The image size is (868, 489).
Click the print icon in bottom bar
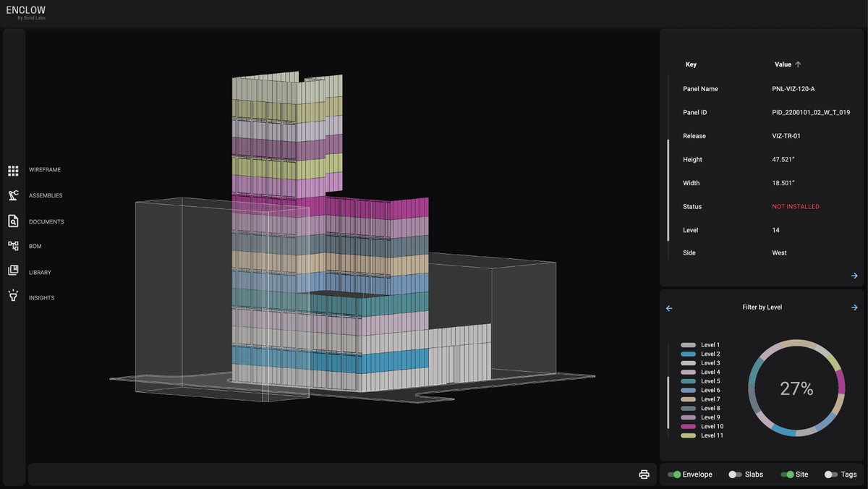click(x=644, y=475)
